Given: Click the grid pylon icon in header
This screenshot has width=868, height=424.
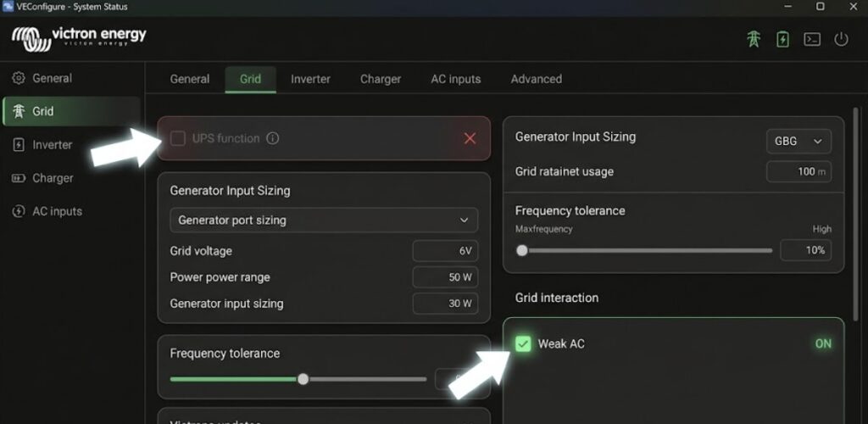Looking at the screenshot, I should click(x=754, y=39).
